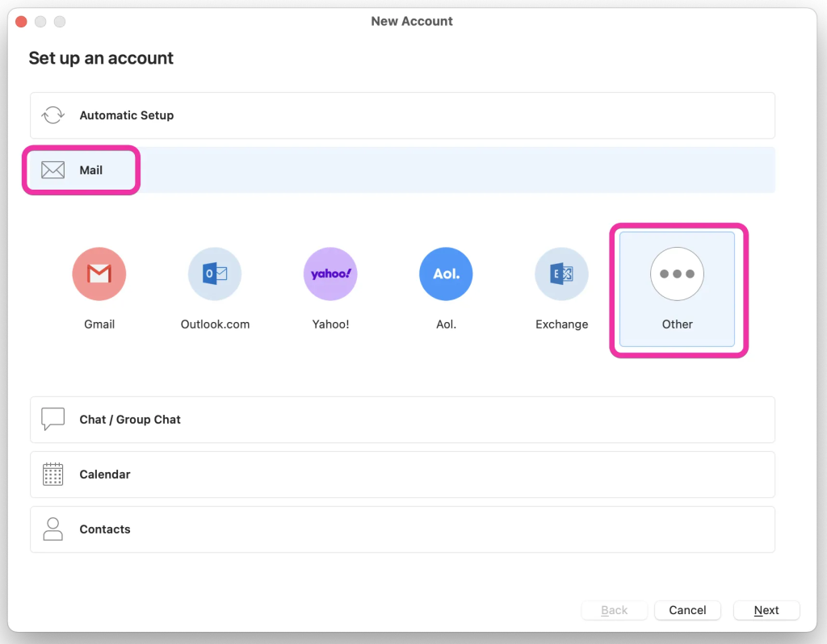Click the Calendar grid icon
Screen dimensions: 827x644
(53, 475)
